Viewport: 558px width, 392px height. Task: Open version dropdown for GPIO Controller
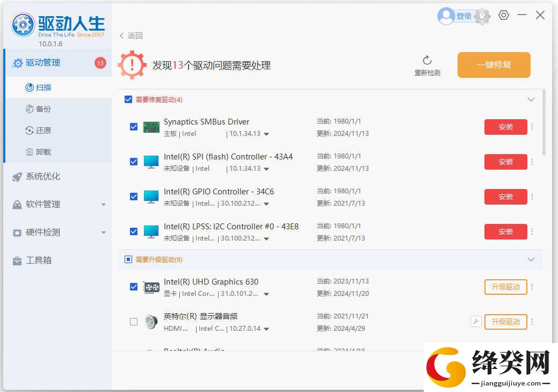266,204
